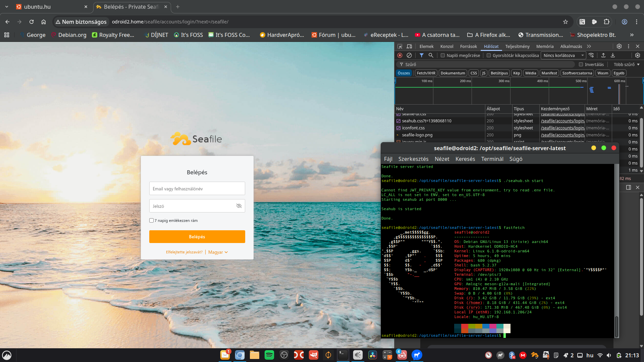Stop network recording with the red record button
This screenshot has width=644, height=362.
tap(400, 55)
